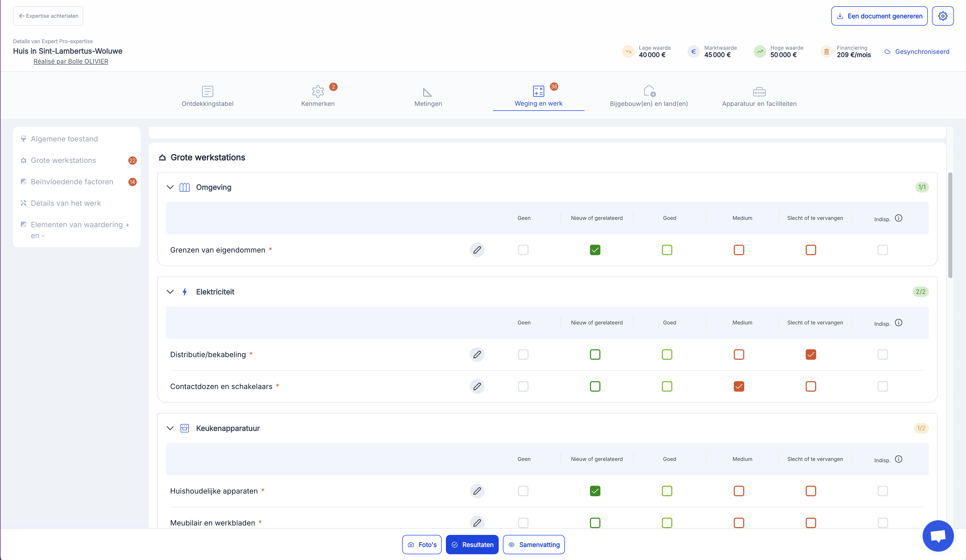Click the Indisp. info icon in Keukenapparatuur
This screenshot has height=560, width=966.
tap(899, 459)
